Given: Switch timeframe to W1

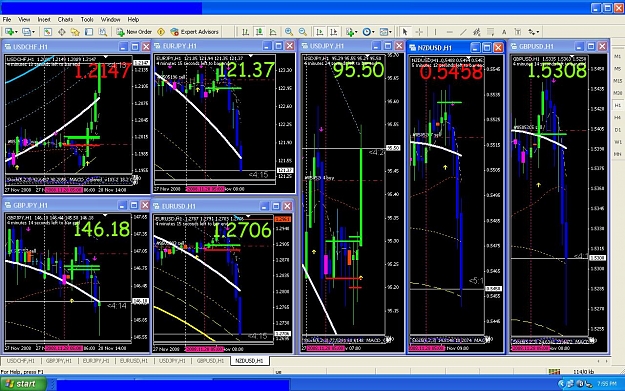Looking at the screenshot, I should (x=617, y=142).
